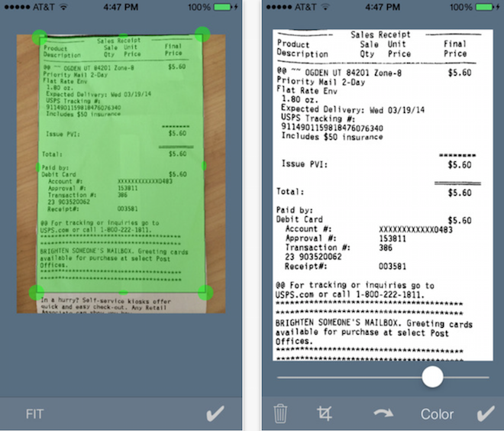Tap 'Issue PVI:' text in right preview
504x431 pixels.
305,164
